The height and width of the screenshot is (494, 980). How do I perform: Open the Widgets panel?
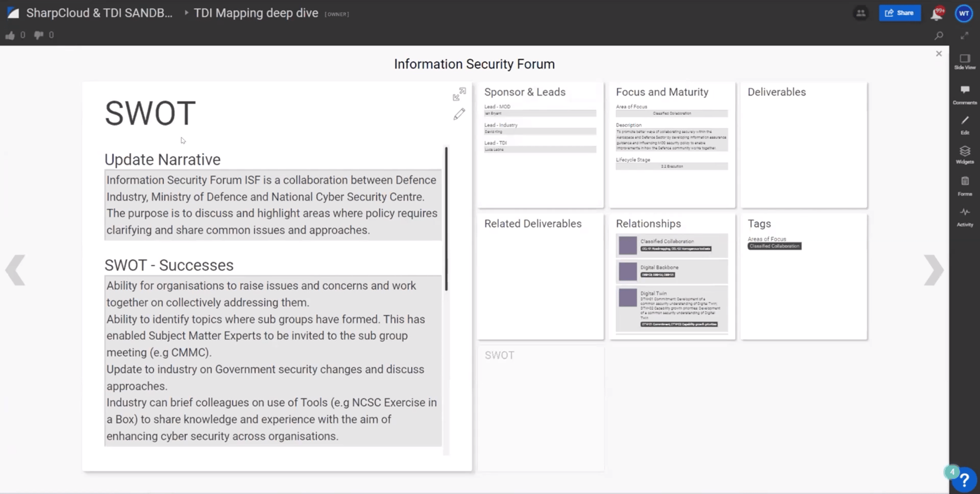[964, 155]
